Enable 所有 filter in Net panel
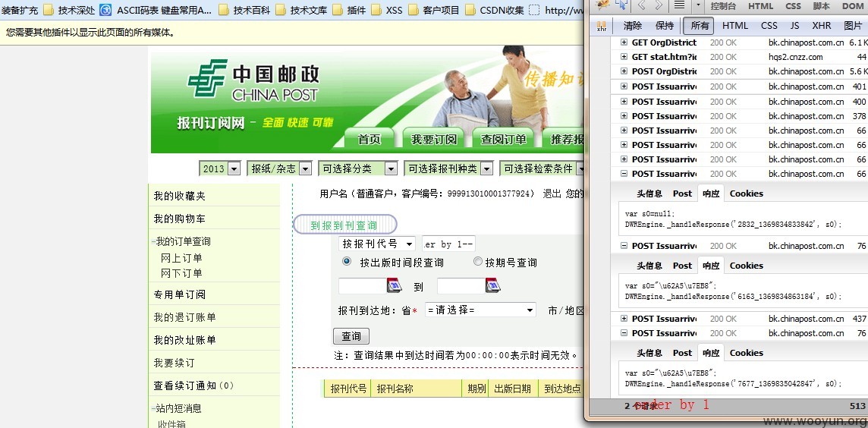868x428 pixels. pos(699,26)
